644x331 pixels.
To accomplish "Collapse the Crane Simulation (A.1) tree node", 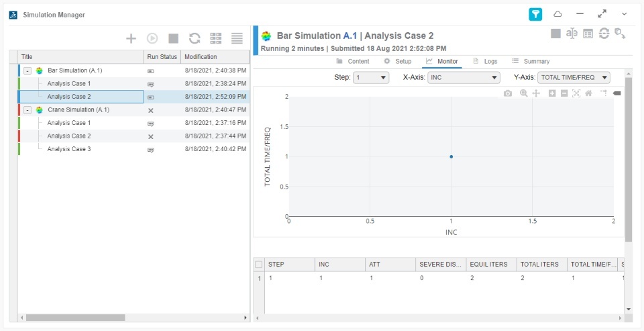I will (x=28, y=110).
